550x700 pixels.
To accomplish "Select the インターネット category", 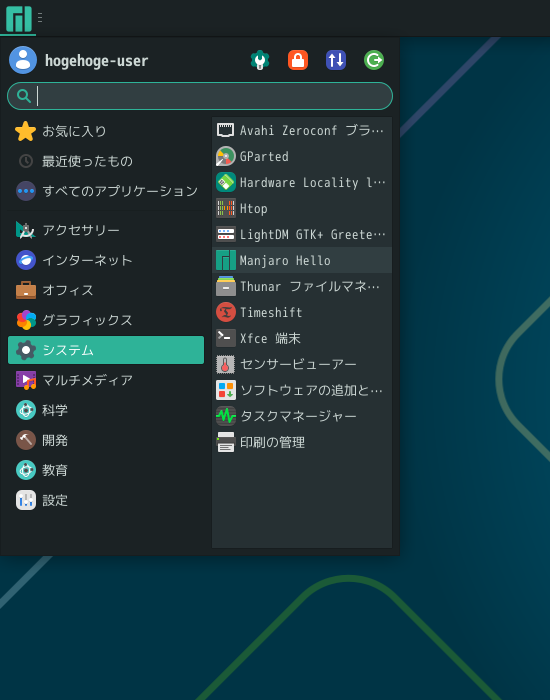I will 106,260.
